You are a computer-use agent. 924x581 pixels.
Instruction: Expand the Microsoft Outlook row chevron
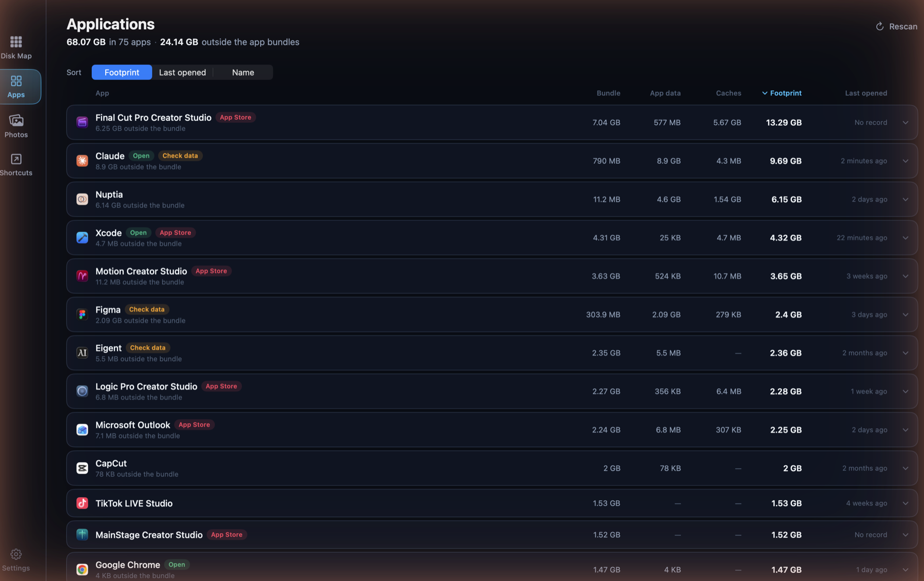pos(906,429)
